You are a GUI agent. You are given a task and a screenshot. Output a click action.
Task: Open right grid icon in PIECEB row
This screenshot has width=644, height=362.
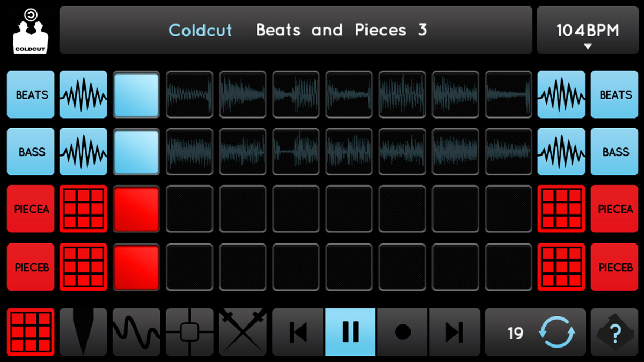click(x=561, y=267)
